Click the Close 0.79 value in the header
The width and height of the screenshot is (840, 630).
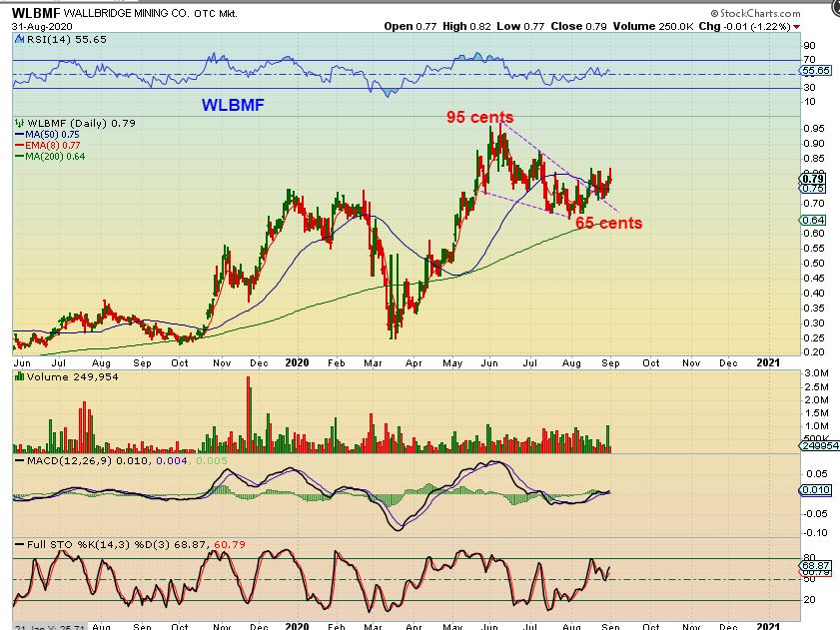tap(578, 26)
